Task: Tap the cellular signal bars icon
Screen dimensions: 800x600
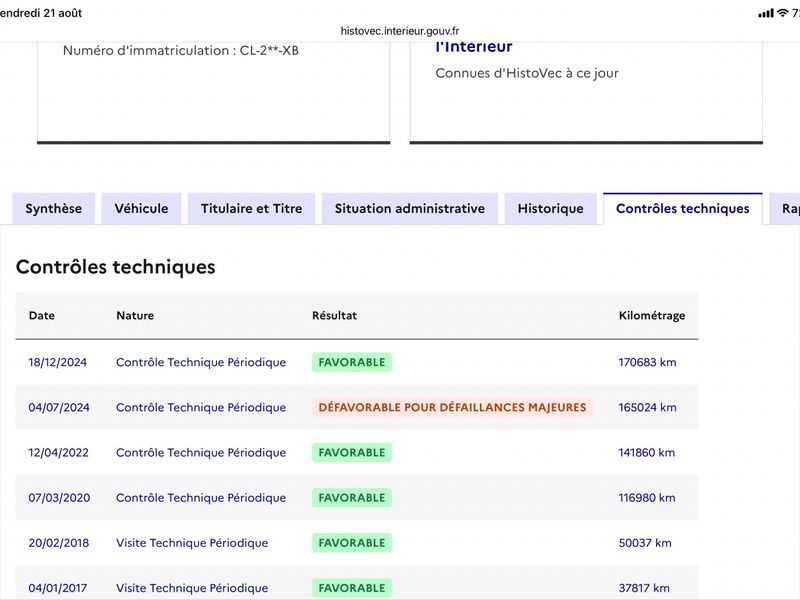Action: 766,13
